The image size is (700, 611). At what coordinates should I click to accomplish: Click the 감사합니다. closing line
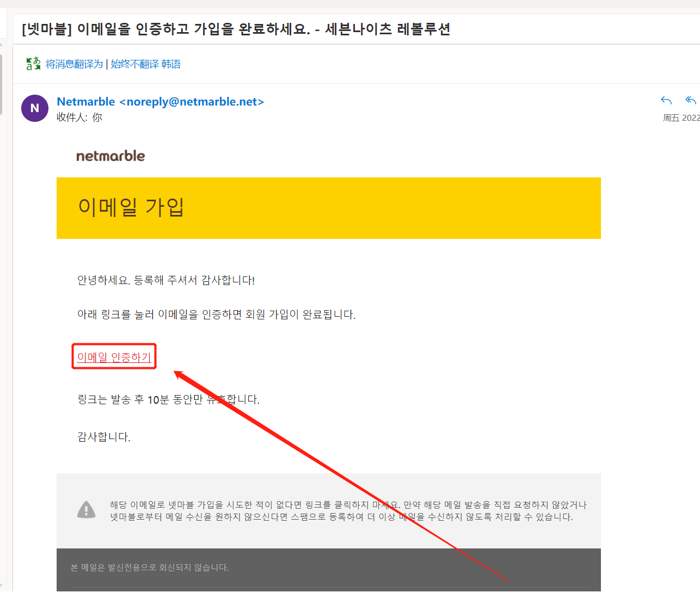click(104, 436)
